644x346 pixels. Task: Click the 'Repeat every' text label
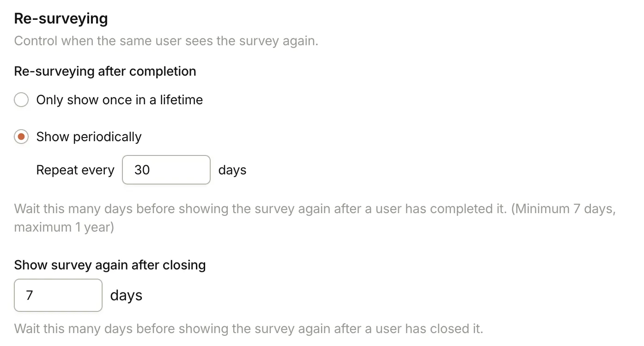[75, 170]
